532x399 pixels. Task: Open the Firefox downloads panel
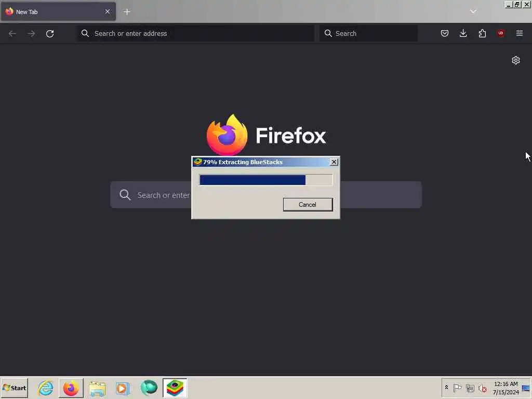click(463, 33)
